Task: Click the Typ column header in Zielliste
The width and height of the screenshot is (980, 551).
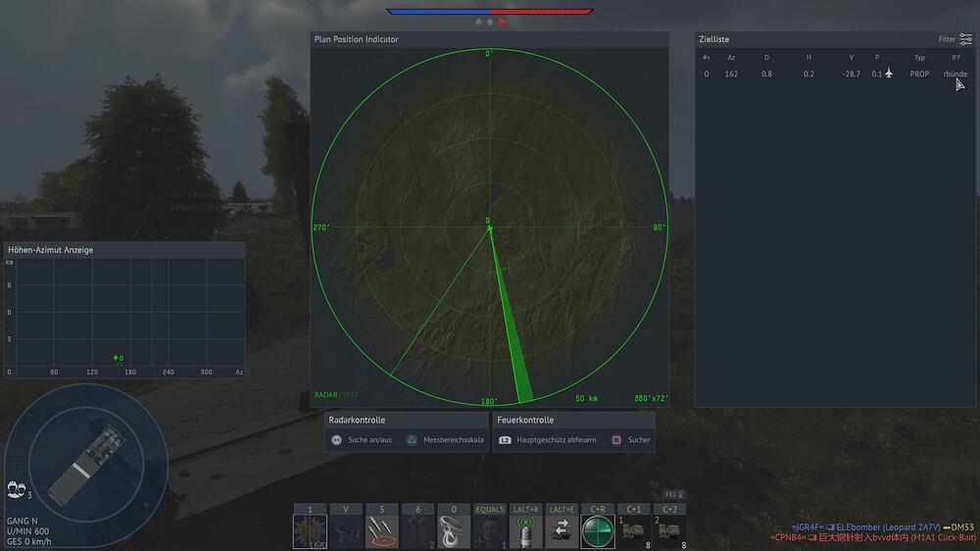Action: point(919,58)
